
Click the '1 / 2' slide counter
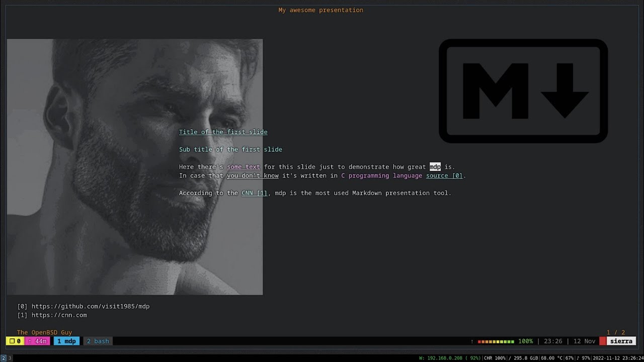[616, 332]
